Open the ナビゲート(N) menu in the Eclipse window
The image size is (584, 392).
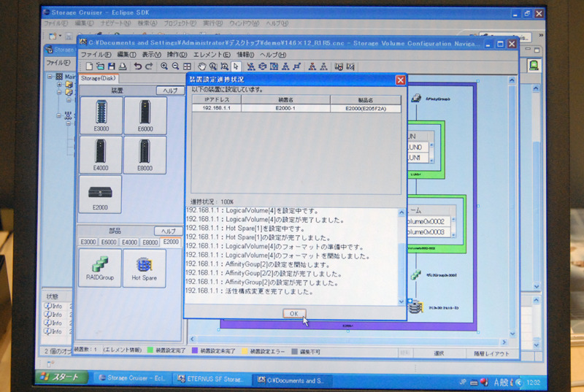point(115,23)
